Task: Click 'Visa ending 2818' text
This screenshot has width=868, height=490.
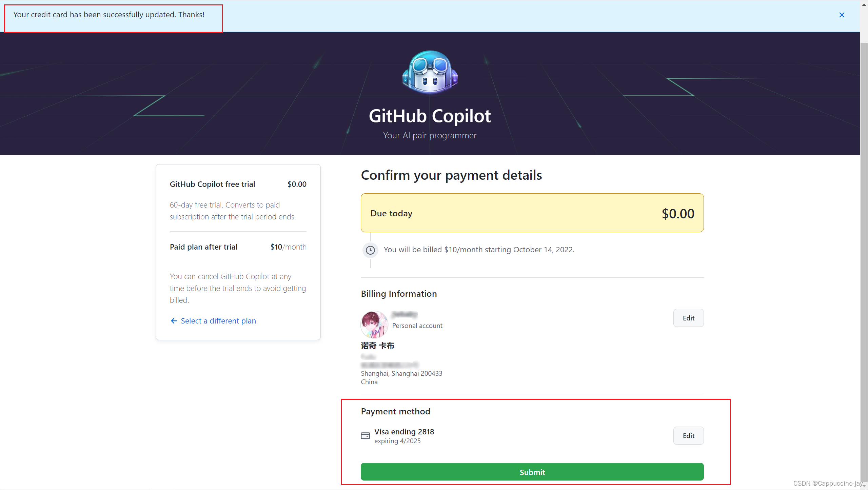Action: 404,432
